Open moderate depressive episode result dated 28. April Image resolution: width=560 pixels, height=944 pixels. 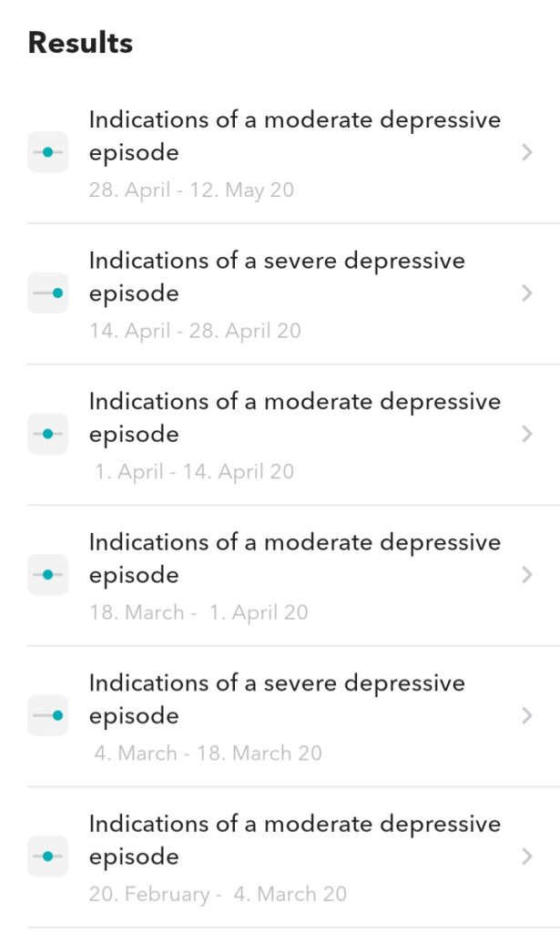pos(294,136)
